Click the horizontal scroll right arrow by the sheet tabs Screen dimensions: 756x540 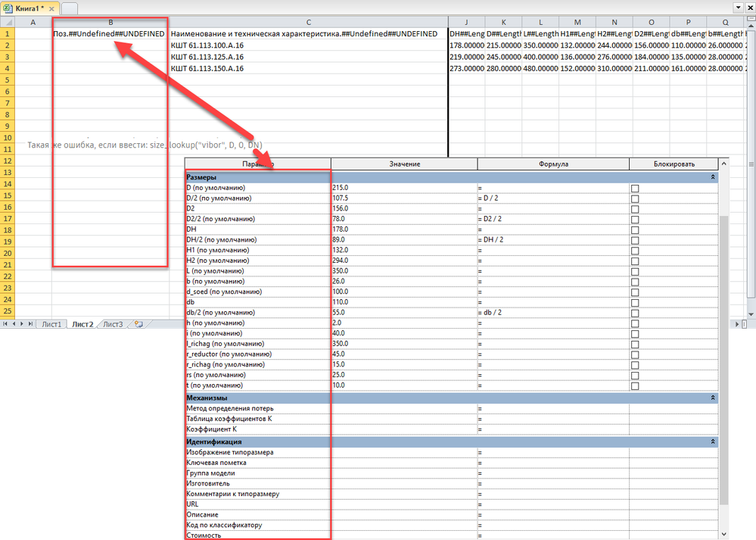pyautogui.click(x=737, y=324)
